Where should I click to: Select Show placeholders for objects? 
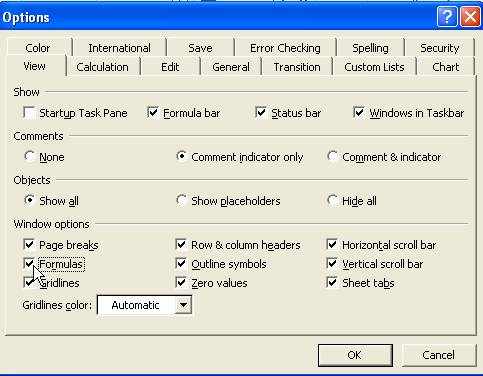tap(181, 200)
